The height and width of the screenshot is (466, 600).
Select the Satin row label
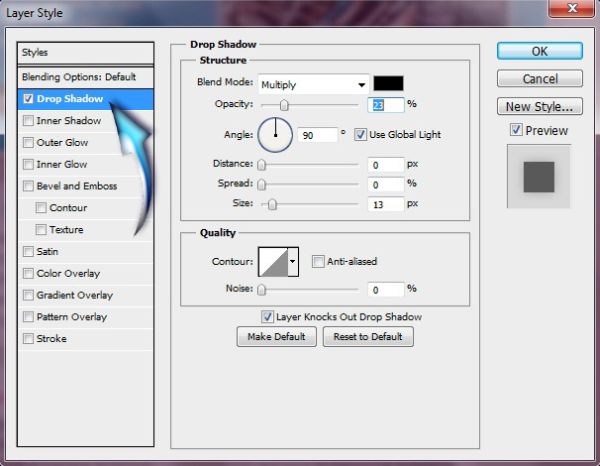point(47,251)
